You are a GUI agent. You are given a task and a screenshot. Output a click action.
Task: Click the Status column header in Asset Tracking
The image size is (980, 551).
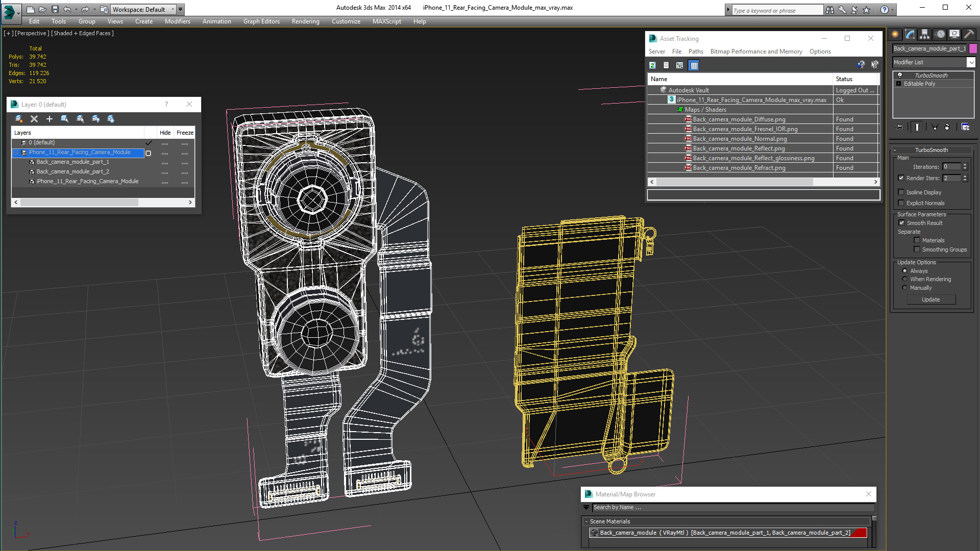coord(856,79)
